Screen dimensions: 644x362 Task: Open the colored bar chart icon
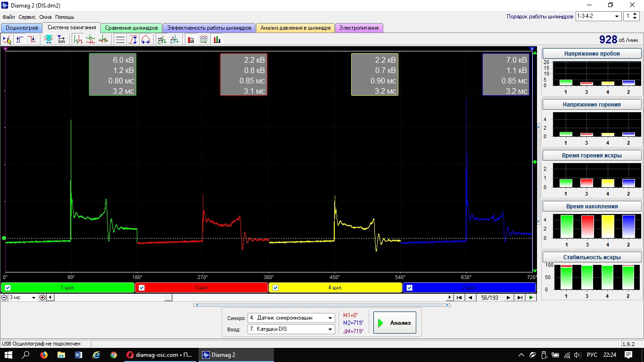(x=216, y=40)
